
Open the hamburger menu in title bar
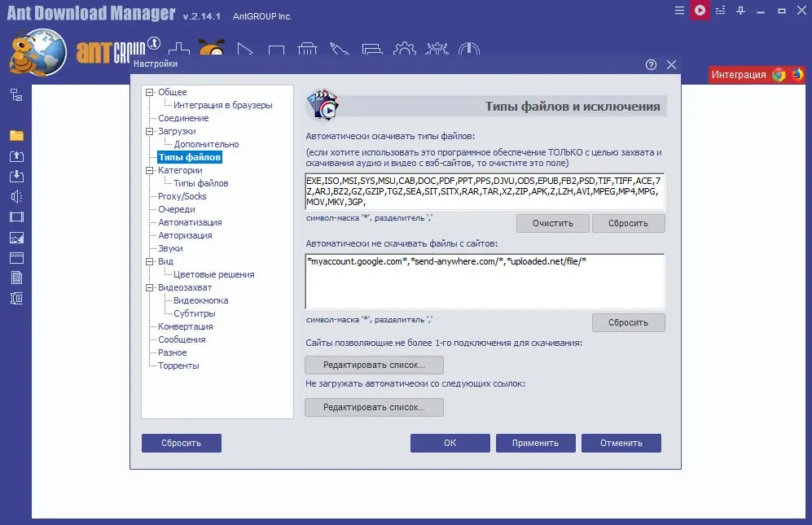point(679,11)
